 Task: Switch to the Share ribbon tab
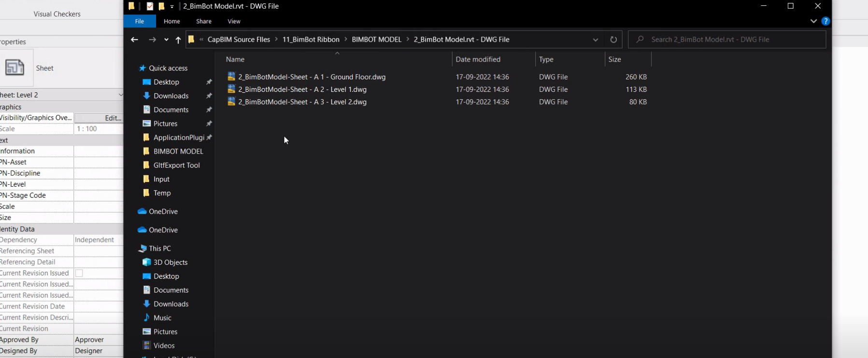(x=204, y=21)
